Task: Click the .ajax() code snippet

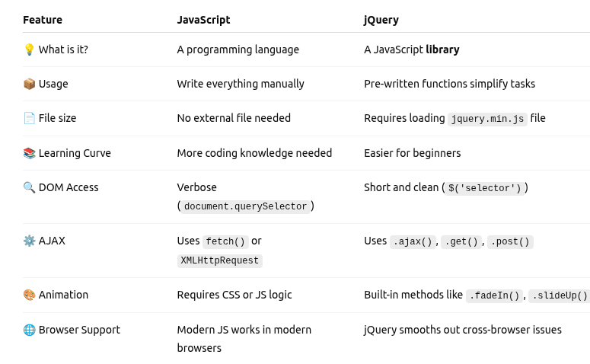Action: pyautogui.click(x=412, y=241)
